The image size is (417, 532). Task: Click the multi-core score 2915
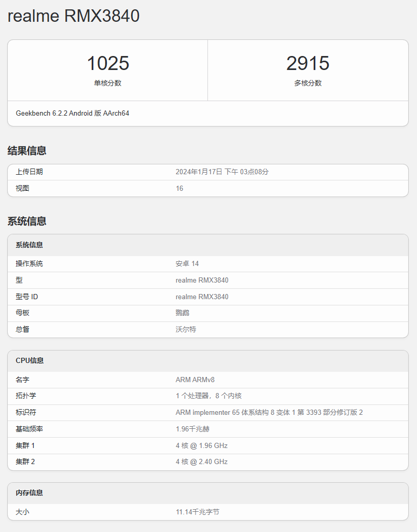[x=308, y=64]
